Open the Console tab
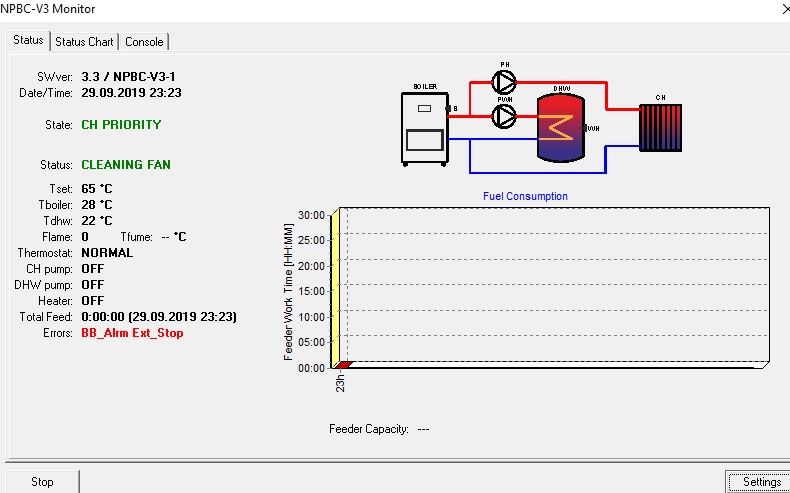Screen dimensions: 790x493 (x=145, y=42)
